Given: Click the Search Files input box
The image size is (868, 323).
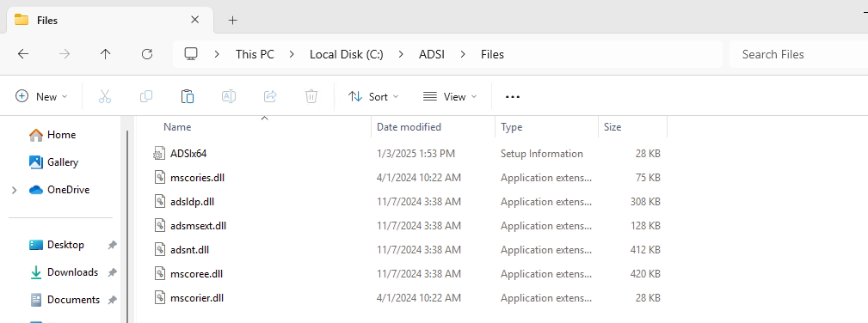Looking at the screenshot, I should [x=797, y=54].
